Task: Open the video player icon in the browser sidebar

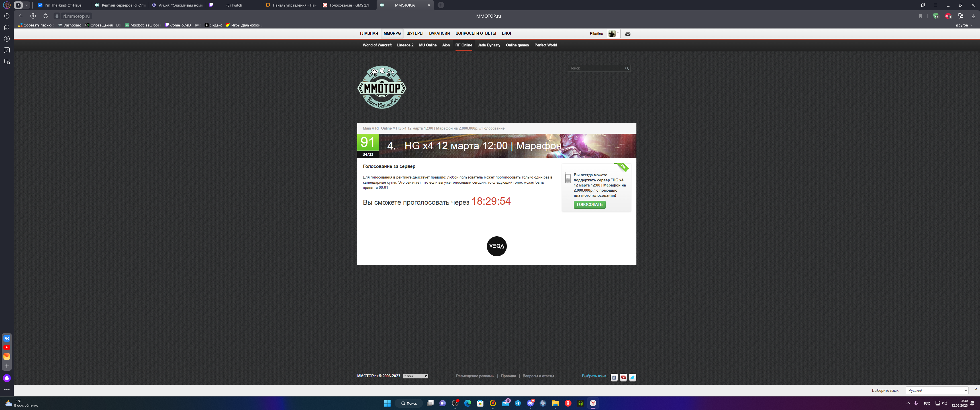Action: [x=7, y=39]
